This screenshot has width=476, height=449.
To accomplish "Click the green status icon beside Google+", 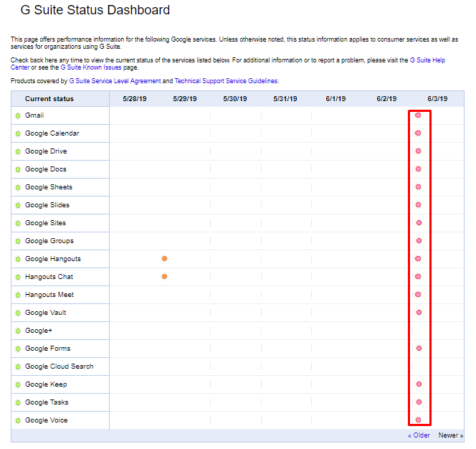I will 18,331.
